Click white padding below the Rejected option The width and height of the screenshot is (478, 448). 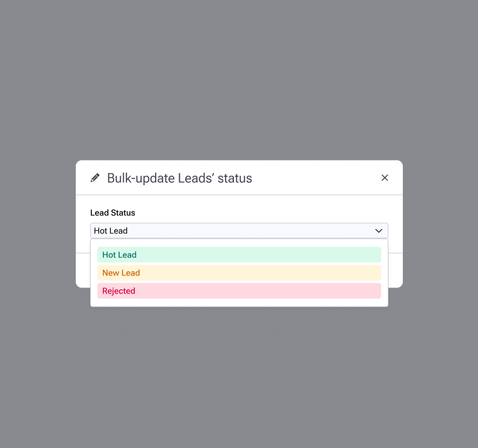pos(239,302)
